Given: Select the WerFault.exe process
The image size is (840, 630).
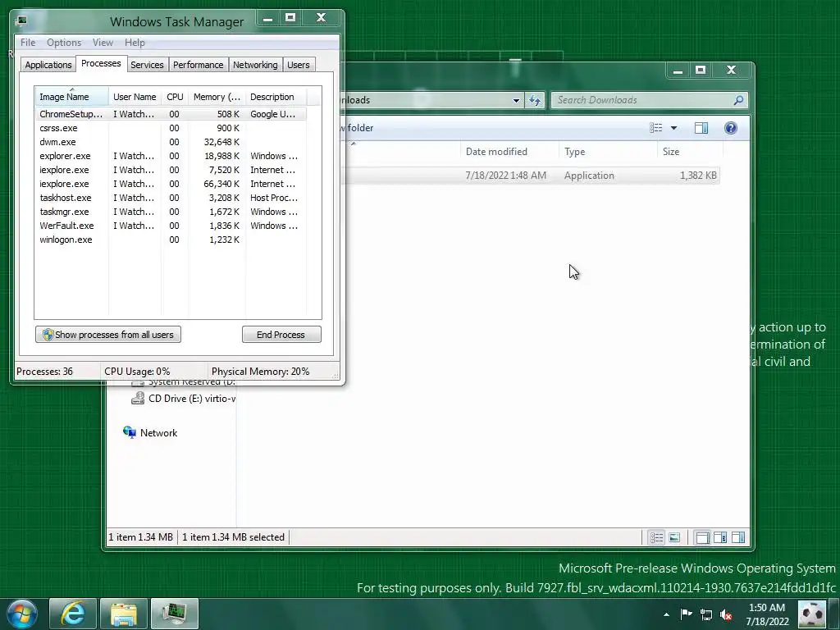Looking at the screenshot, I should pyautogui.click(x=171, y=226).
